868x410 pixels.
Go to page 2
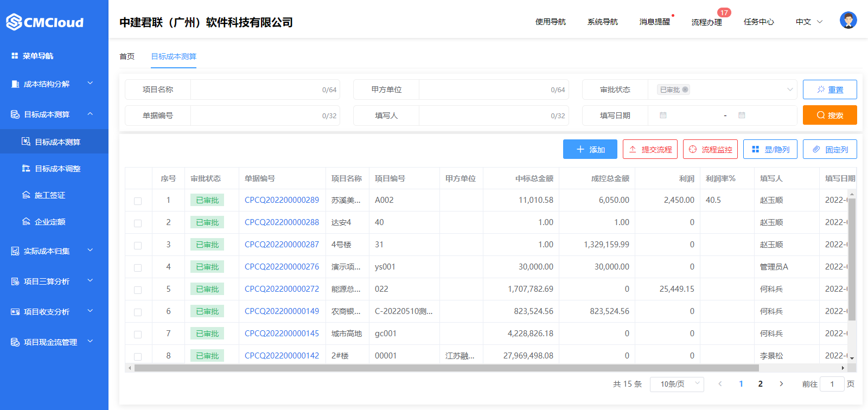tap(761, 384)
